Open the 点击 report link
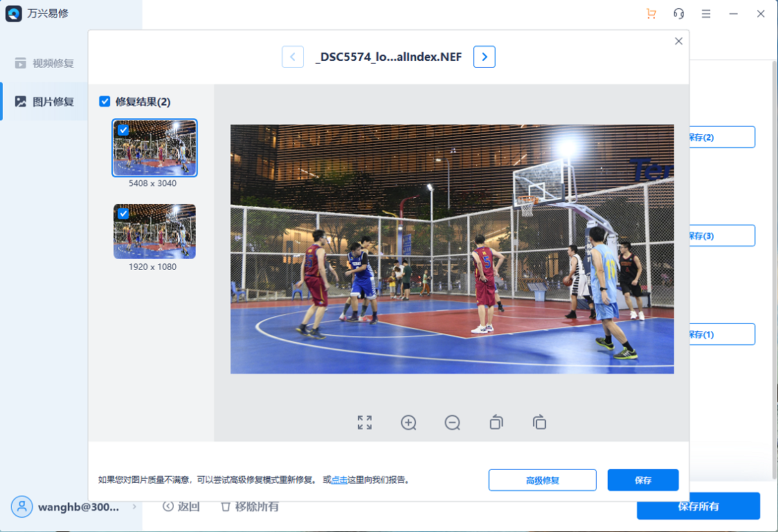 pos(338,479)
